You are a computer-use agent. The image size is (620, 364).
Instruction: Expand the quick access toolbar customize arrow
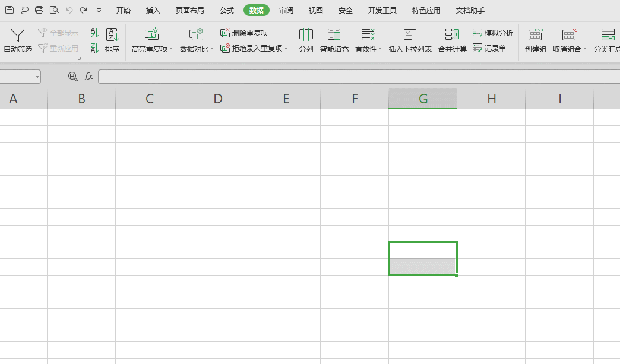tap(99, 11)
